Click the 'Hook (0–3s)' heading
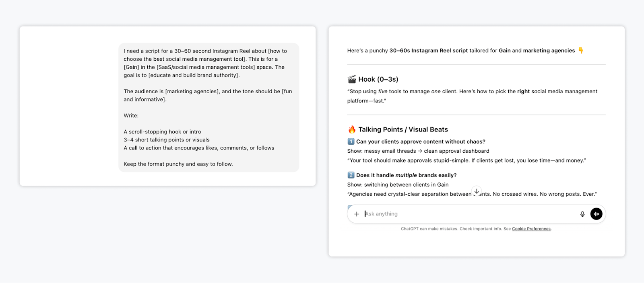Image resolution: width=644 pixels, height=283 pixels. tap(378, 79)
